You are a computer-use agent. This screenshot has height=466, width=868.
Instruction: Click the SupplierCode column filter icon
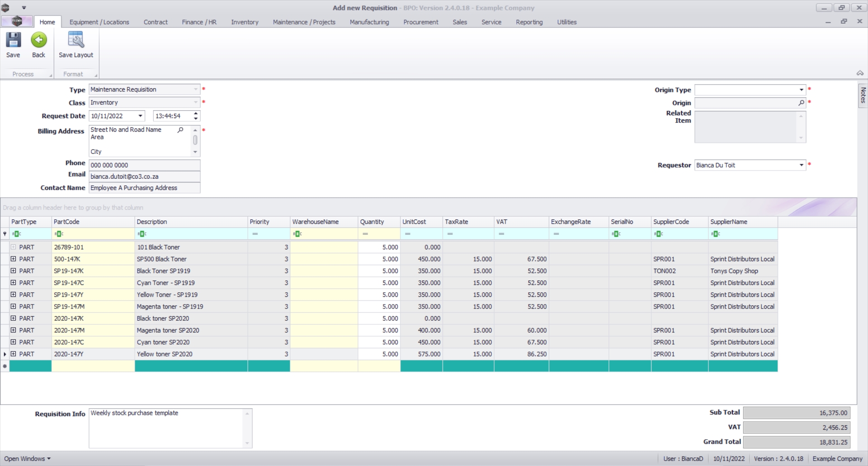coord(658,234)
